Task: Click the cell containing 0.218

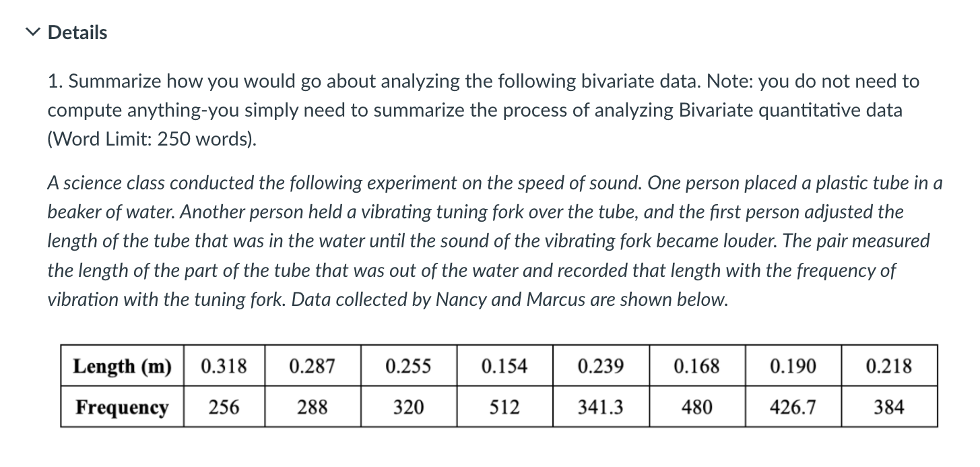Action: click(x=888, y=367)
